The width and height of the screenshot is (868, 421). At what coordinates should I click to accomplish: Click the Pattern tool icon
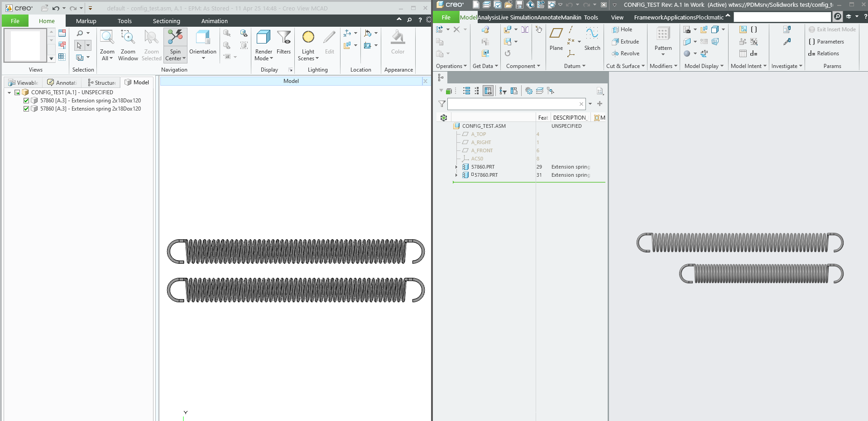click(x=663, y=34)
